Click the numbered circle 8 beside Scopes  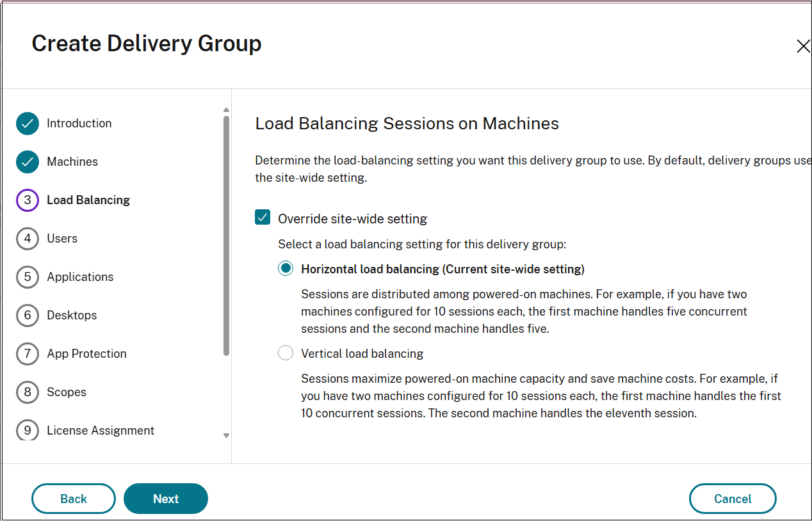point(27,392)
